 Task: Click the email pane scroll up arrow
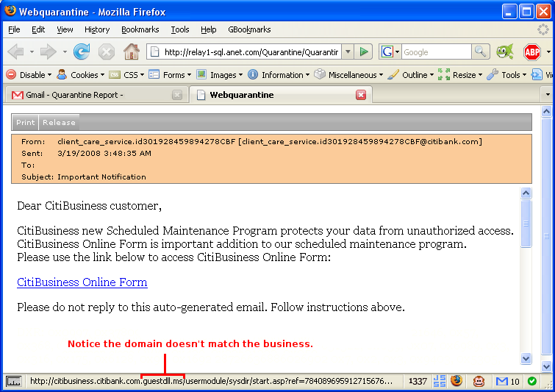tap(526, 193)
